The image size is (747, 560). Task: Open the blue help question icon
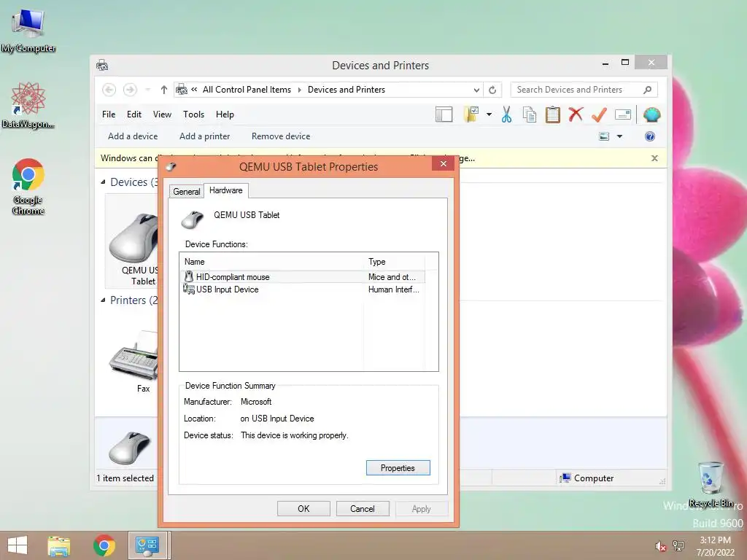point(650,136)
